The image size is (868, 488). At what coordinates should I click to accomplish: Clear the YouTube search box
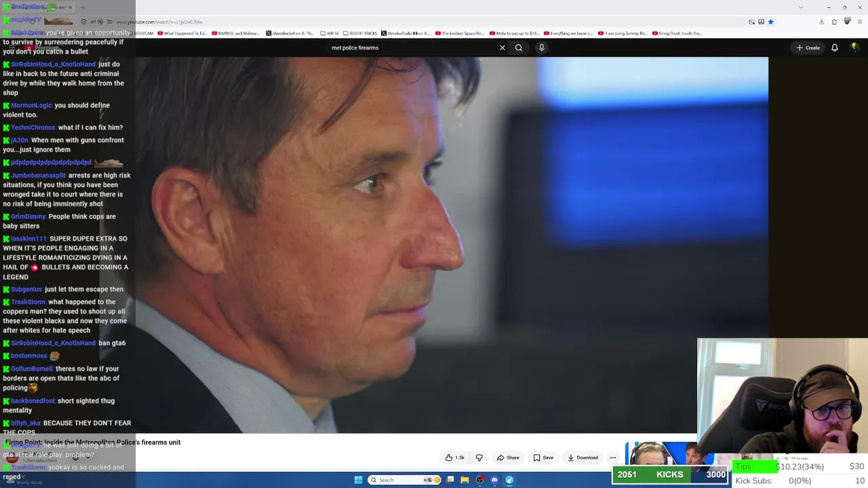502,47
